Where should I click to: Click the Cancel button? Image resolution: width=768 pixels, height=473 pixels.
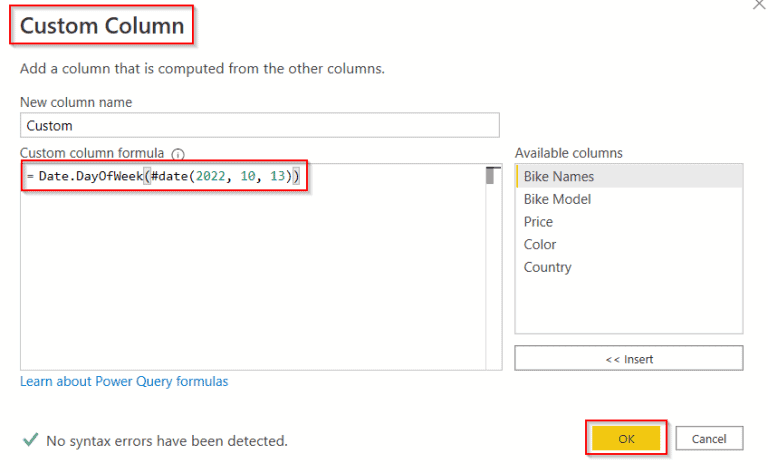[x=709, y=438]
